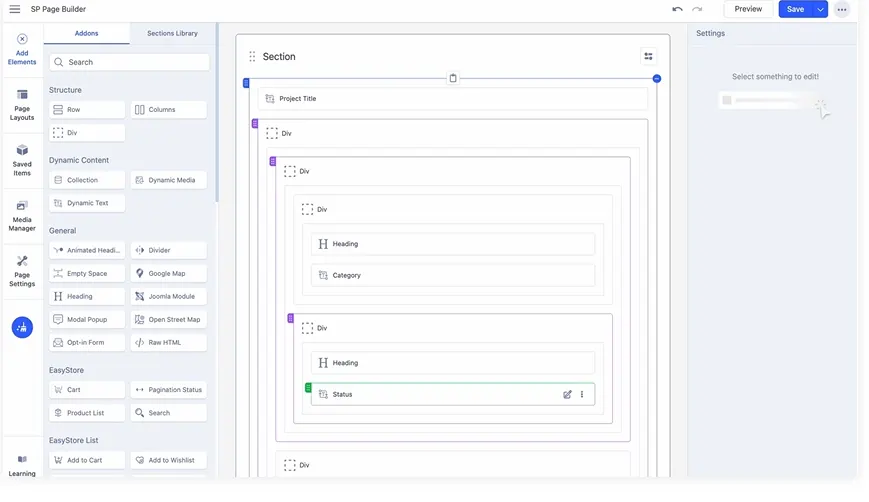
Task: Open Media Manager in the left sidebar
Action: point(22,215)
